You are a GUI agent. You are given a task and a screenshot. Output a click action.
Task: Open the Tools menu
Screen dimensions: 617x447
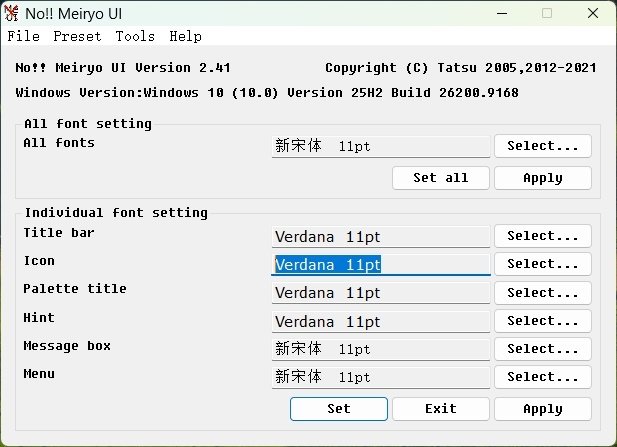135,36
